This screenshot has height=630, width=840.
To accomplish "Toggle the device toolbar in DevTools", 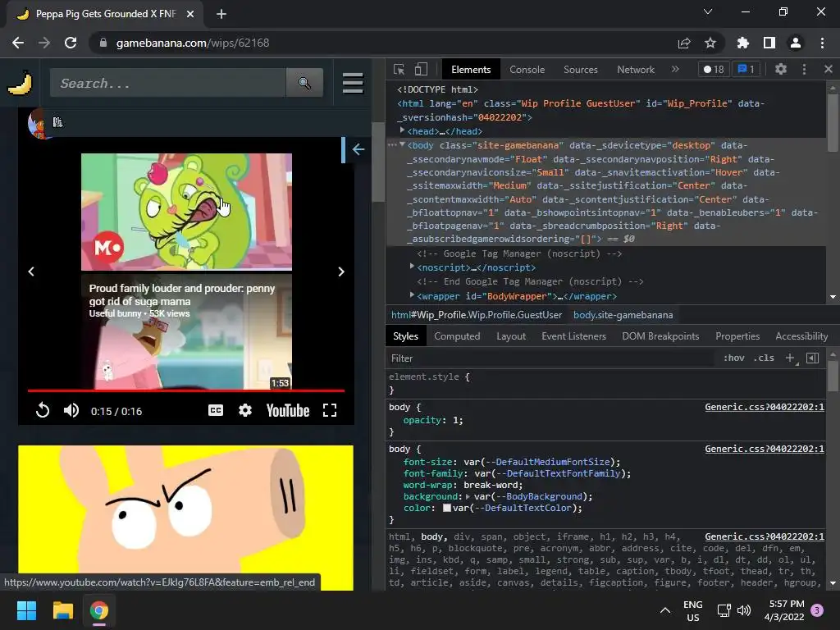I will pos(421,70).
